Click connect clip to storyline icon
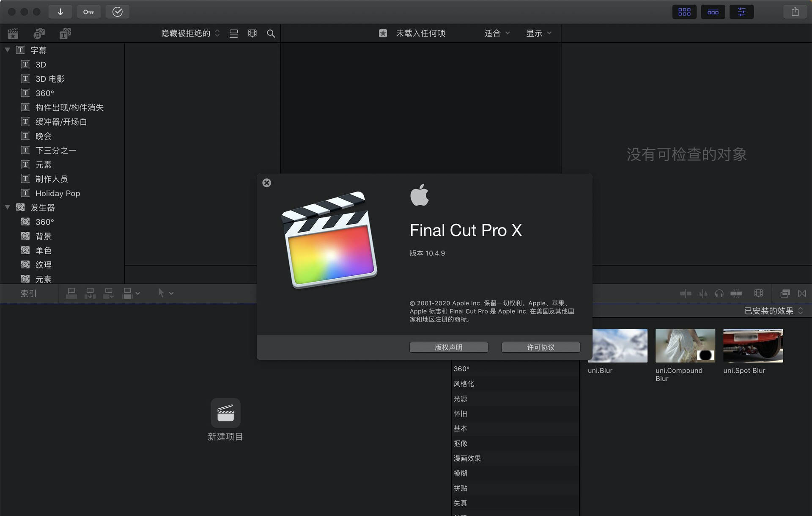 click(x=71, y=293)
